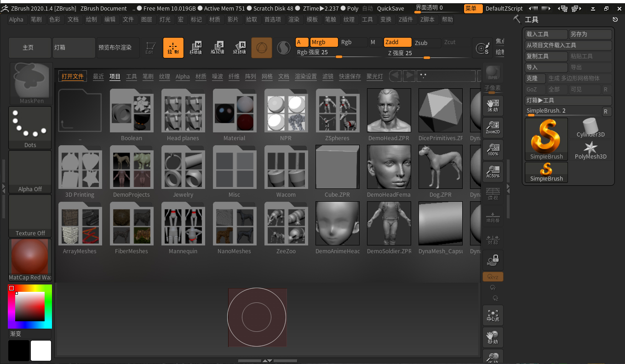Activate the 绘制 (Draw) mode icon

pyautogui.click(x=173, y=48)
